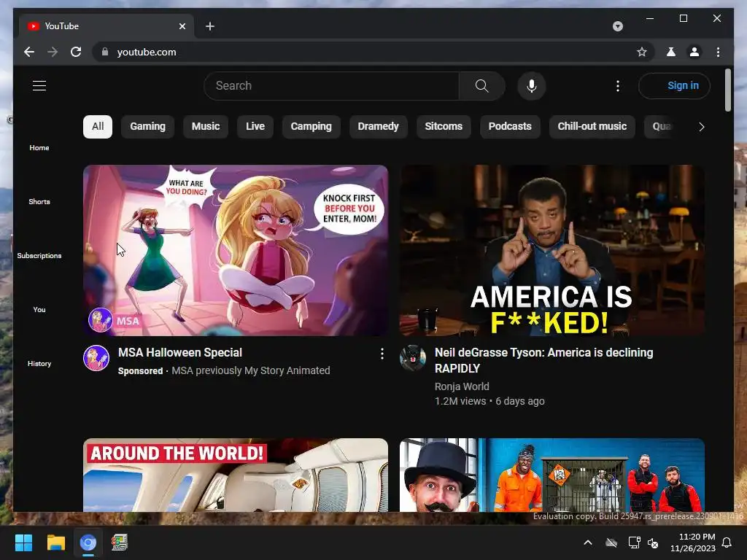This screenshot has width=747, height=560.
Task: Open Shorts in sidebar
Action: [x=39, y=201]
